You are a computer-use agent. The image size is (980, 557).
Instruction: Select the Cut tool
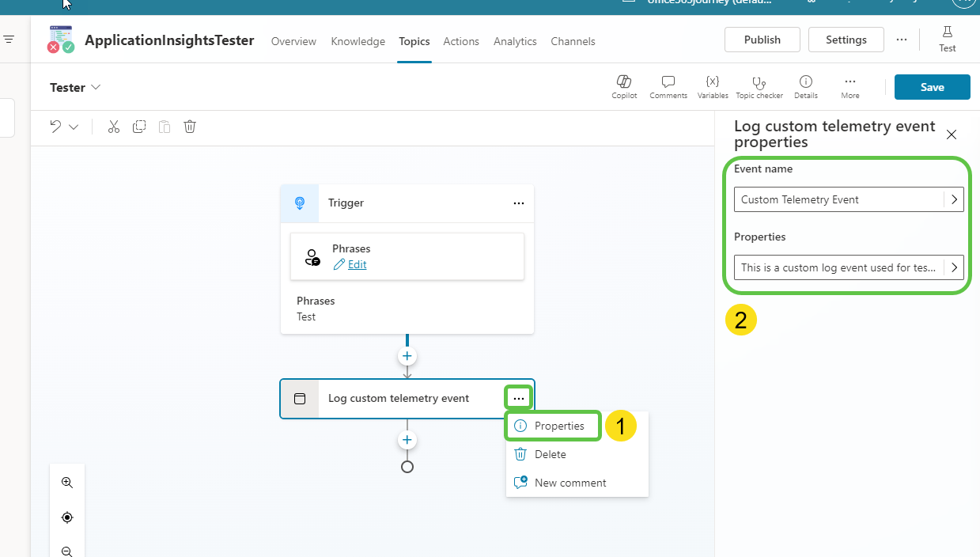coord(113,127)
